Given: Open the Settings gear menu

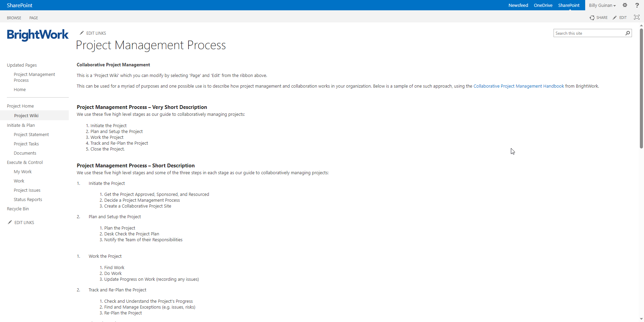Looking at the screenshot, I should tap(625, 5).
